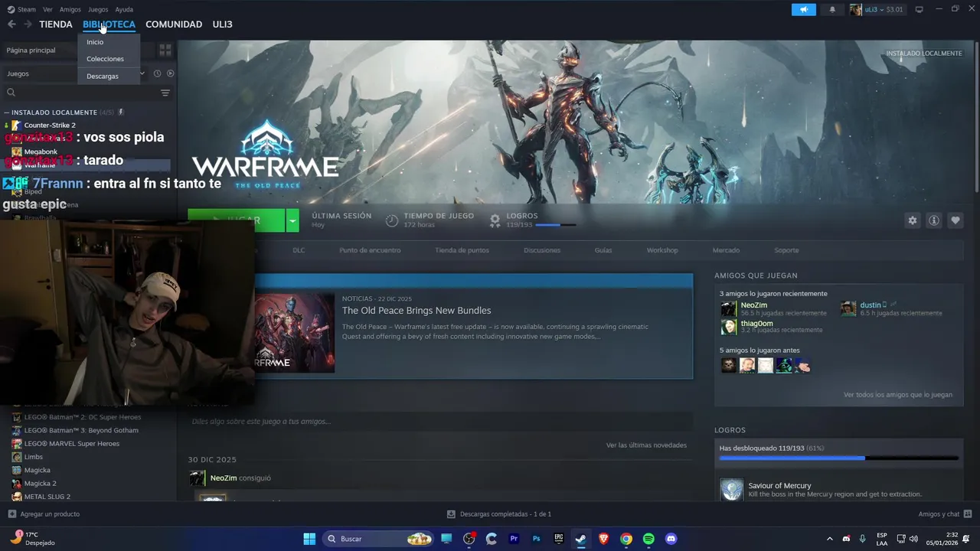Open the Amigos menu
This screenshot has height=551, width=980.
(70, 9)
